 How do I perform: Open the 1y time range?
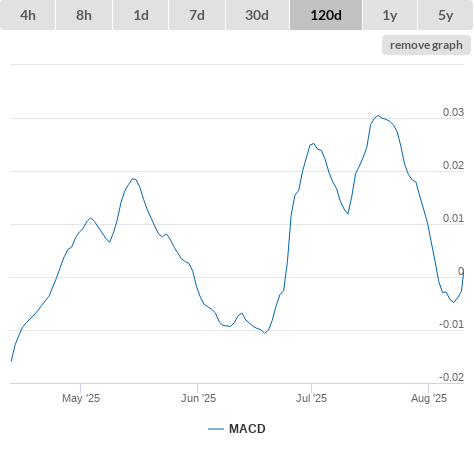[x=390, y=15]
